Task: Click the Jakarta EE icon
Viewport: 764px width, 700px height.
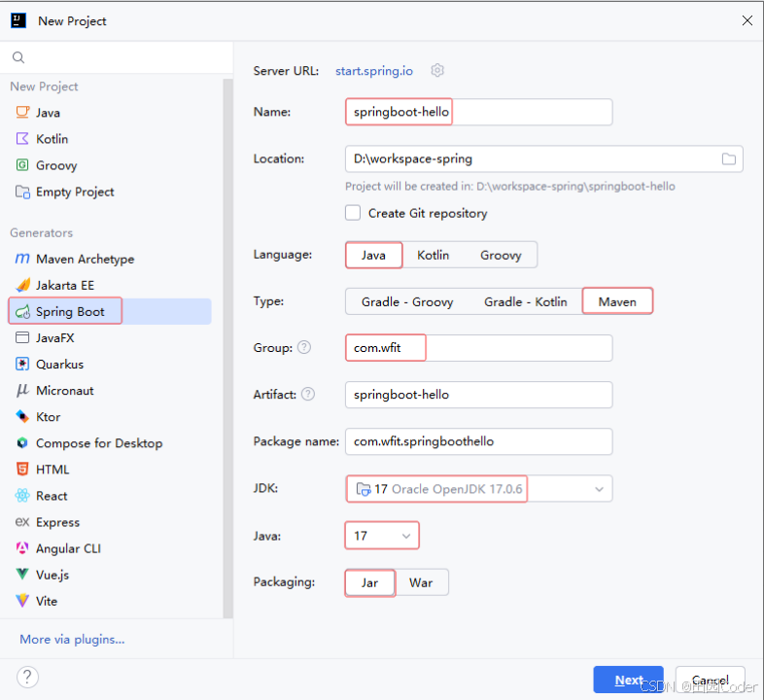Action: 22,285
